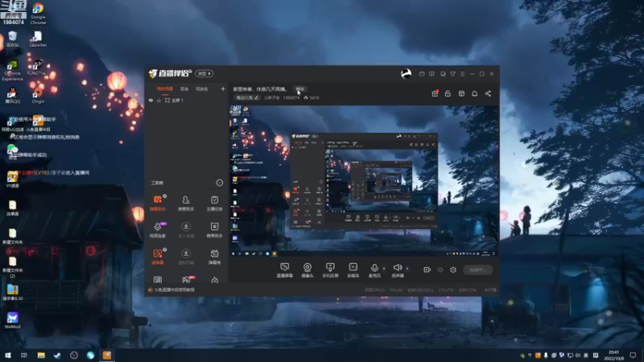
Task: Click the funnel icon in title bar
Action: (452, 74)
